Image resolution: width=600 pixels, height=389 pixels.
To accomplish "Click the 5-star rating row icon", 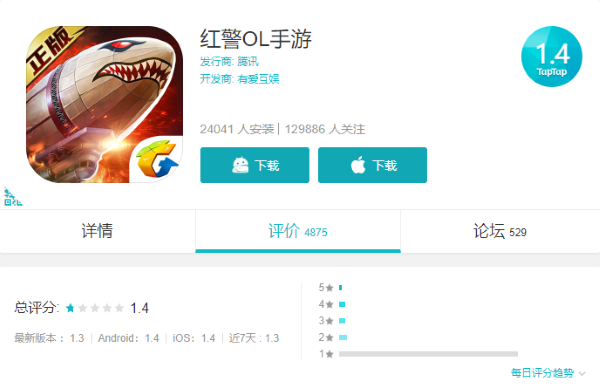I will pos(329,288).
